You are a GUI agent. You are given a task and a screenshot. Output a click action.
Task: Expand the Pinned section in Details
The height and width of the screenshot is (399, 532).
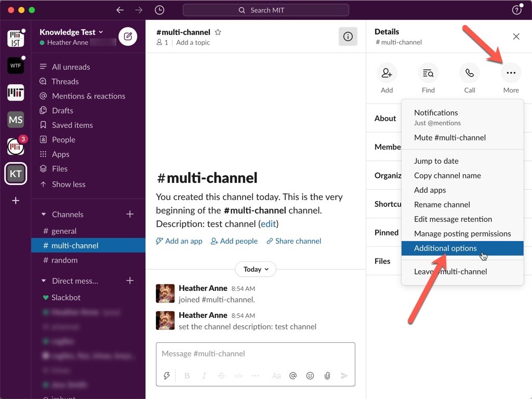(387, 232)
